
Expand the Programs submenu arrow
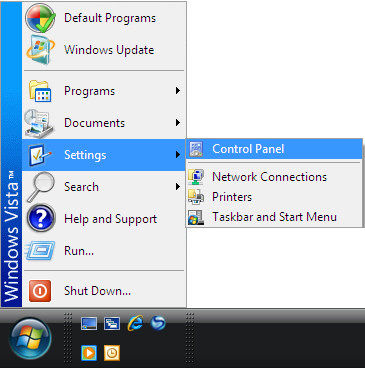tap(178, 91)
